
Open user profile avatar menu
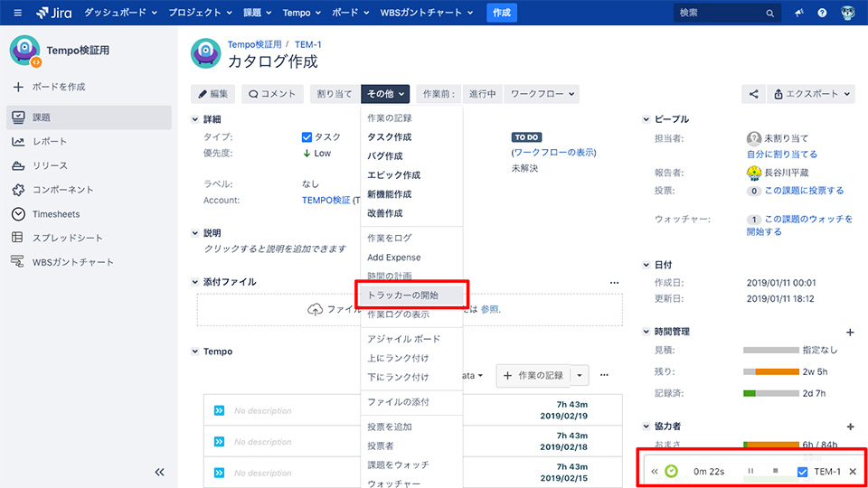coord(847,13)
